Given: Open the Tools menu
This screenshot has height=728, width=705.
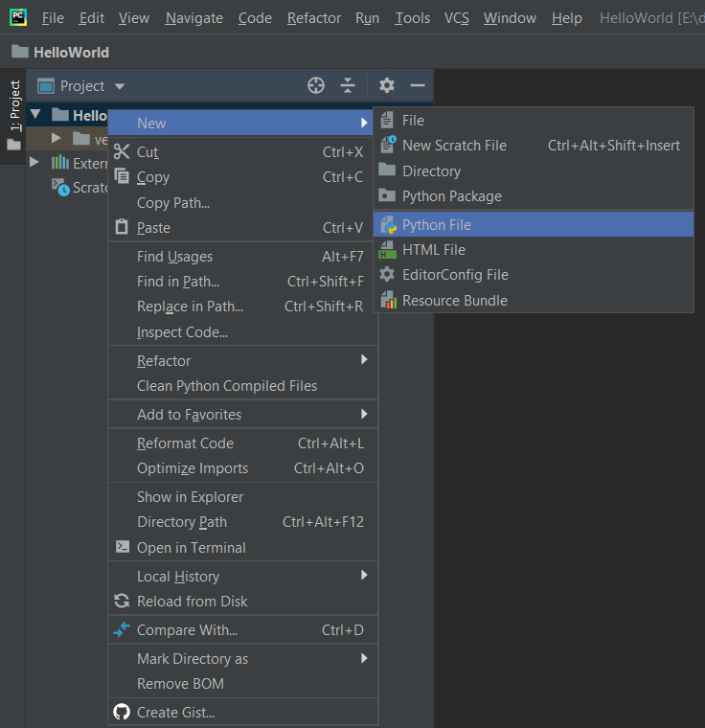Looking at the screenshot, I should point(413,18).
